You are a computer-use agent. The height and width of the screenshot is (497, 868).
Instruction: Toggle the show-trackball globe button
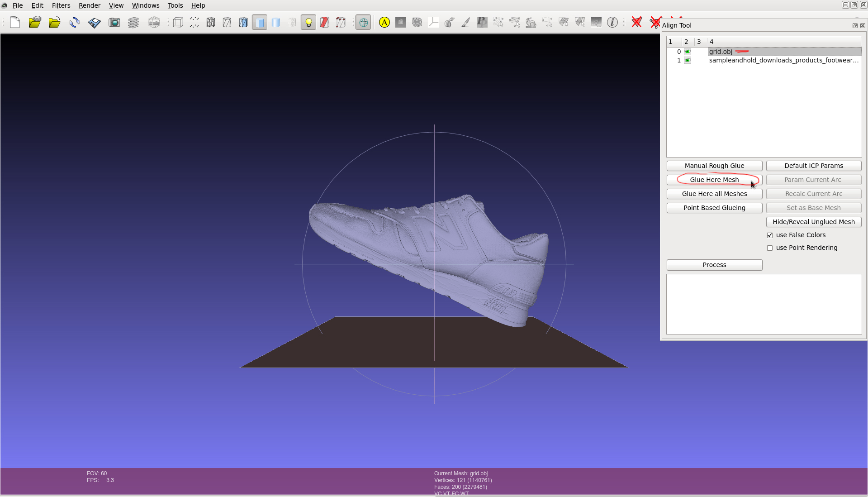click(x=363, y=22)
